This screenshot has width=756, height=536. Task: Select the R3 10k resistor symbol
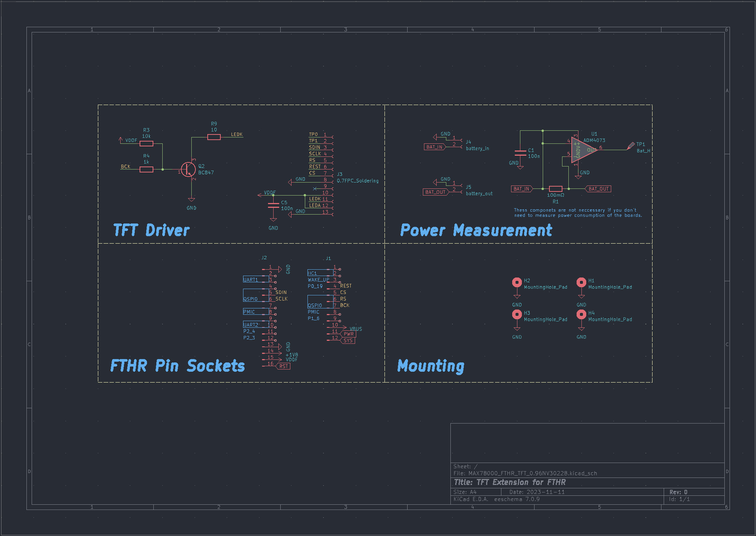(146, 143)
